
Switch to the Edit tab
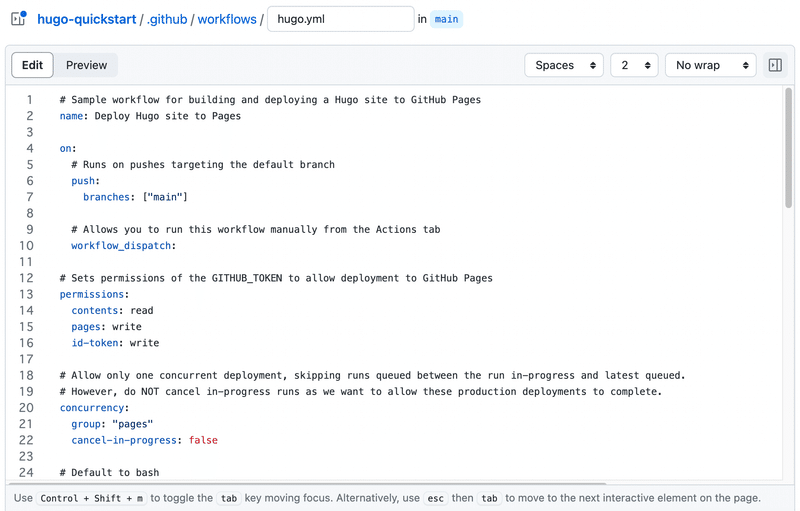point(33,65)
